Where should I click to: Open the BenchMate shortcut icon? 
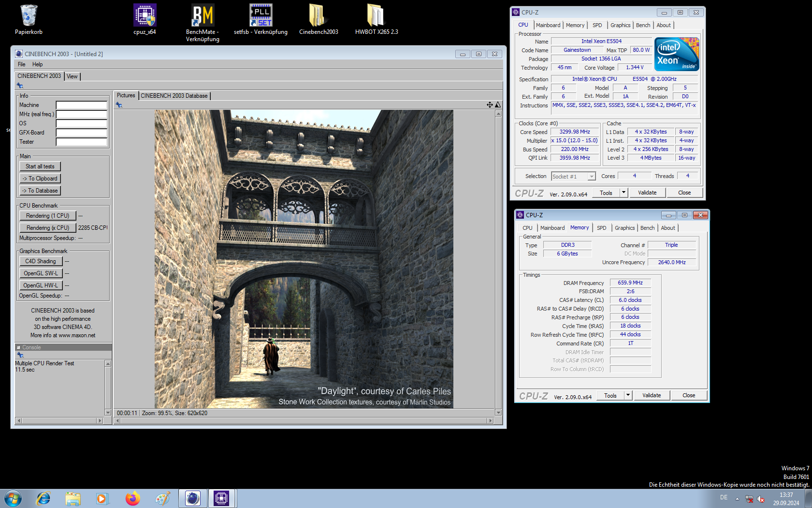pyautogui.click(x=203, y=23)
